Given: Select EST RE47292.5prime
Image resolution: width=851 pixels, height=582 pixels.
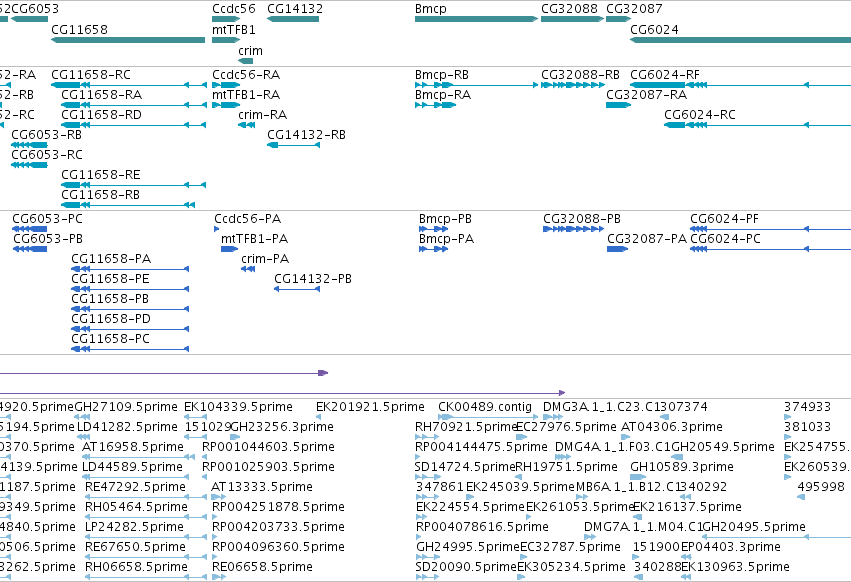Looking at the screenshot, I should click(x=146, y=497).
